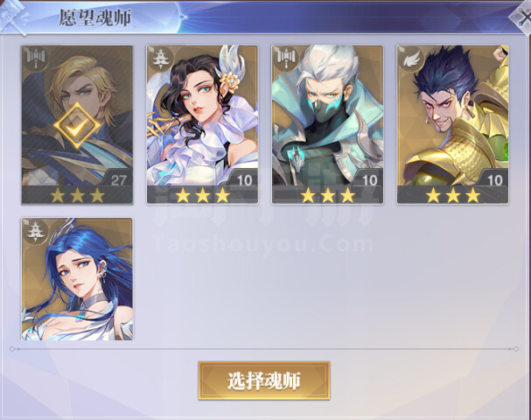This screenshot has width=531, height=420.
Task: Click the tower class icon on blue-haired woman card
Action: pos(36,231)
